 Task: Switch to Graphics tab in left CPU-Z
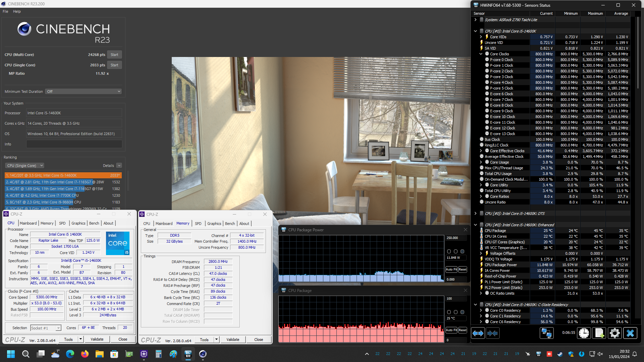(78, 223)
